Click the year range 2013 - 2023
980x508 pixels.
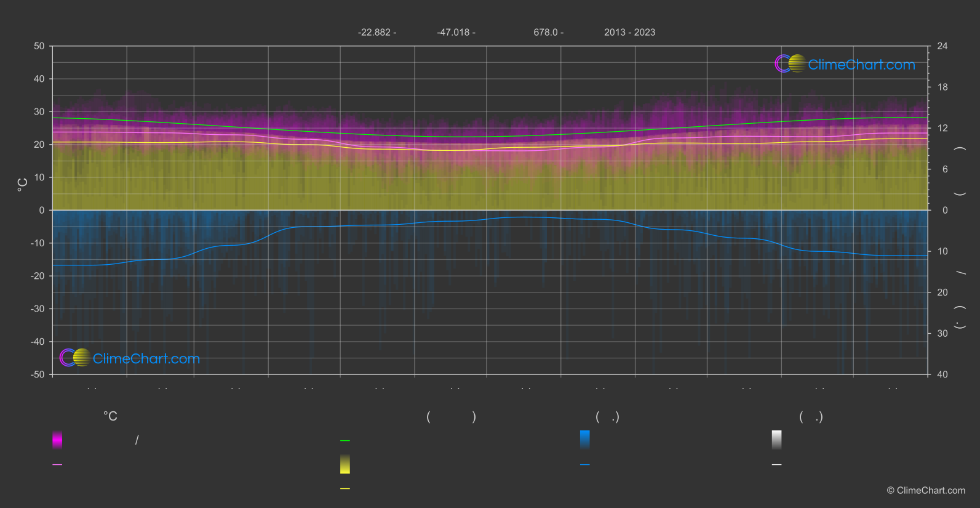click(x=629, y=32)
